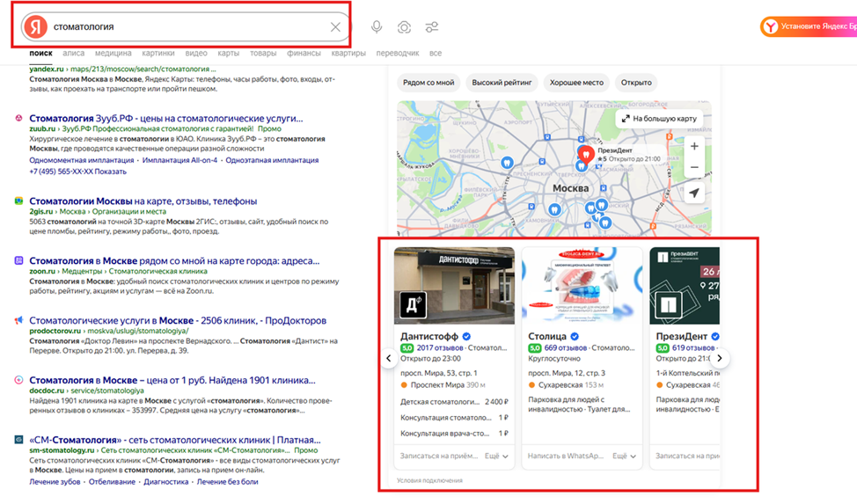Click the 2gis.ru favicon

[18, 201]
